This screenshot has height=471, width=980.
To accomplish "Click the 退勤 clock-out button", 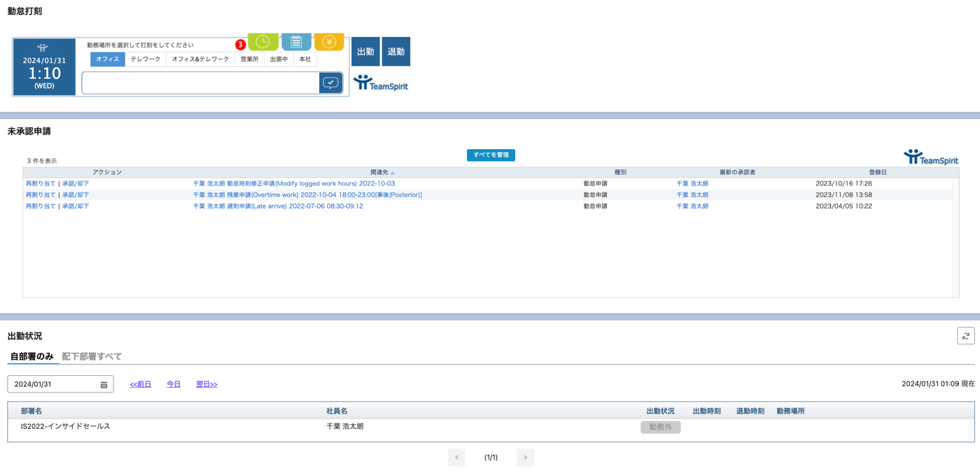I will click(x=396, y=52).
